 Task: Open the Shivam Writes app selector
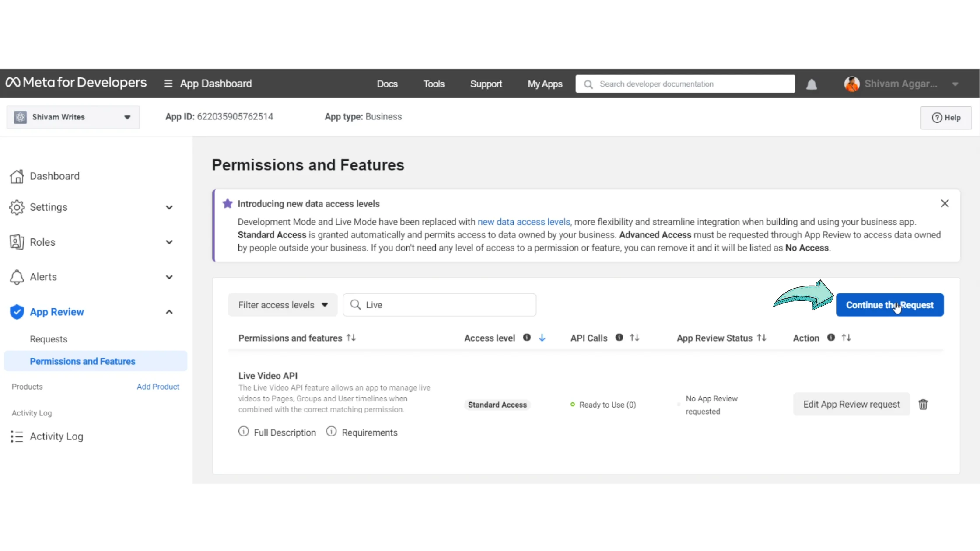pos(73,117)
